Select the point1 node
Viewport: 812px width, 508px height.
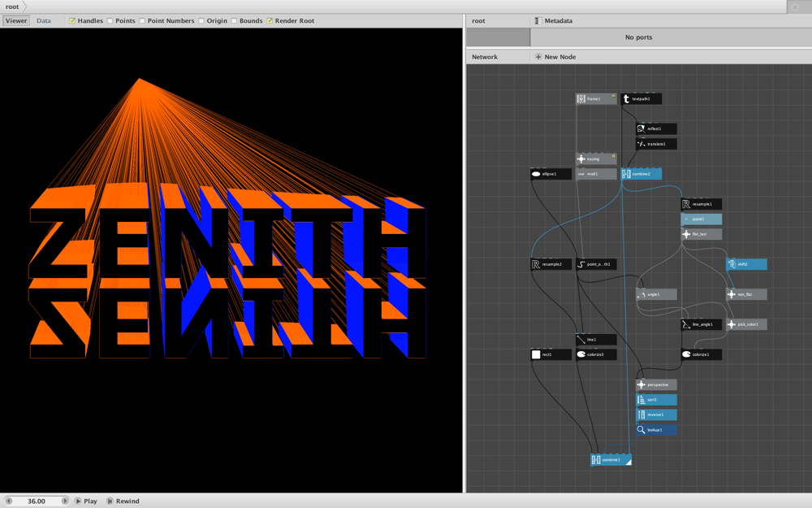click(702, 219)
